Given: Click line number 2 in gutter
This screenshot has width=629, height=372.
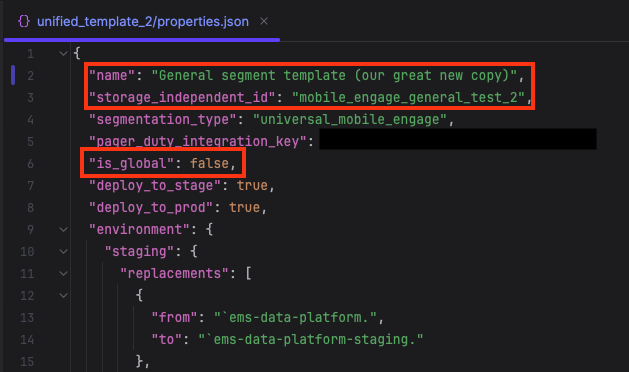Looking at the screenshot, I should (x=30, y=75).
